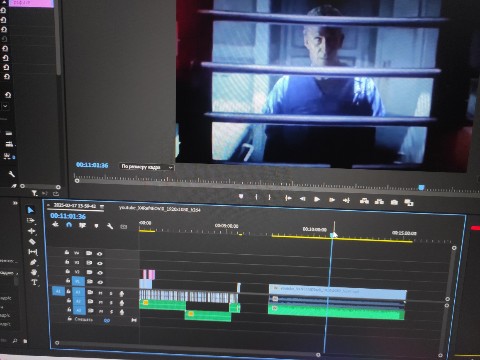Toggle visibility of the top video track
The height and width of the screenshot is (360, 480).
[99, 254]
